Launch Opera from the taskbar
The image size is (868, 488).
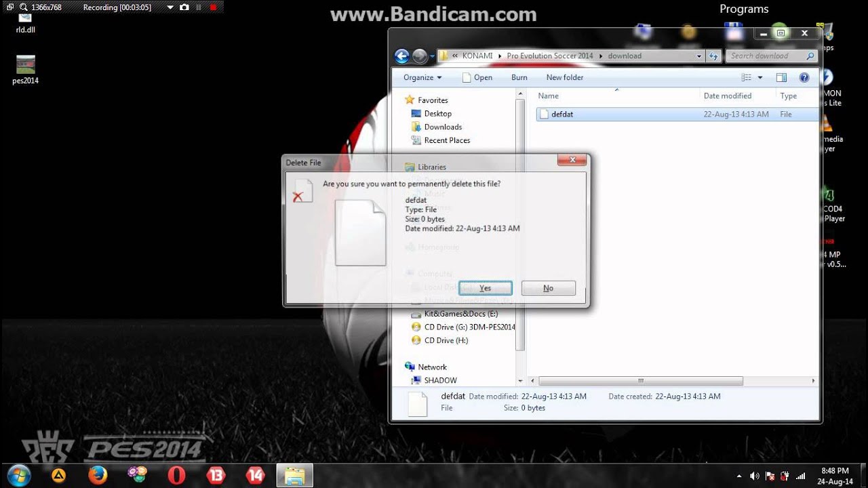176,476
